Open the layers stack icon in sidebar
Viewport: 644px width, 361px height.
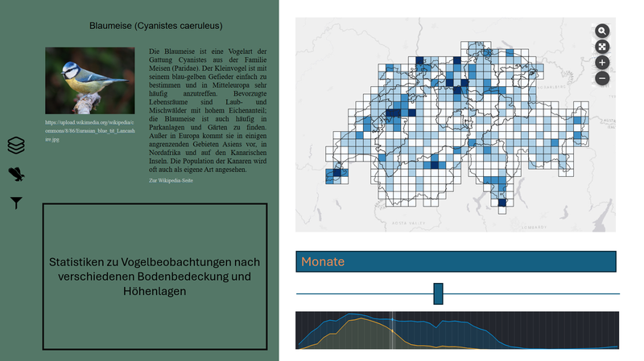[x=16, y=145]
